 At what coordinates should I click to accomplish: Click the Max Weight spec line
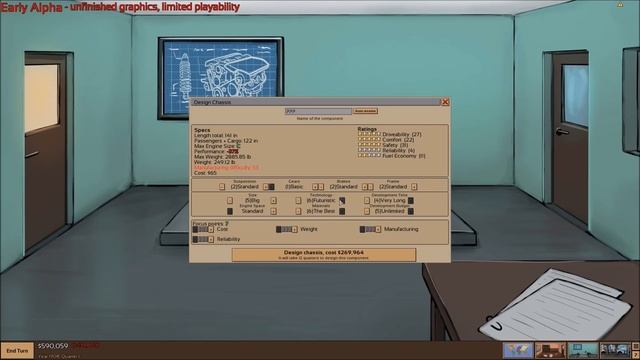point(222,157)
